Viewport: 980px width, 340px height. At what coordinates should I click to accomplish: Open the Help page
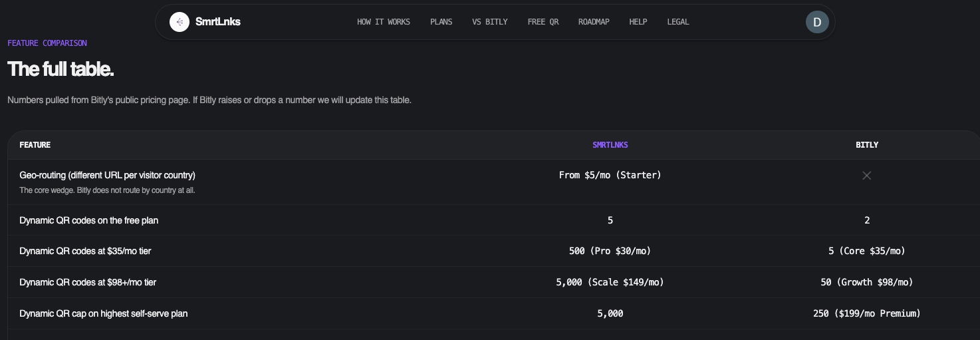[x=638, y=22]
